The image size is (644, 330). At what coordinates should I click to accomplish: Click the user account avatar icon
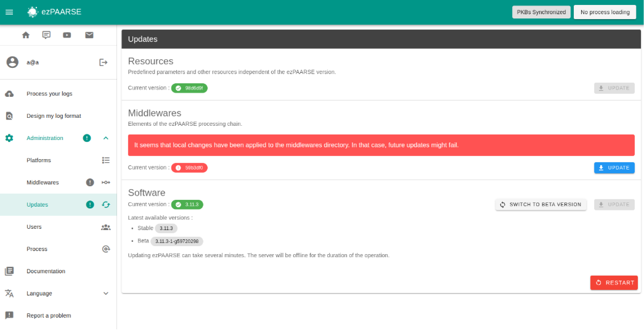(12, 62)
